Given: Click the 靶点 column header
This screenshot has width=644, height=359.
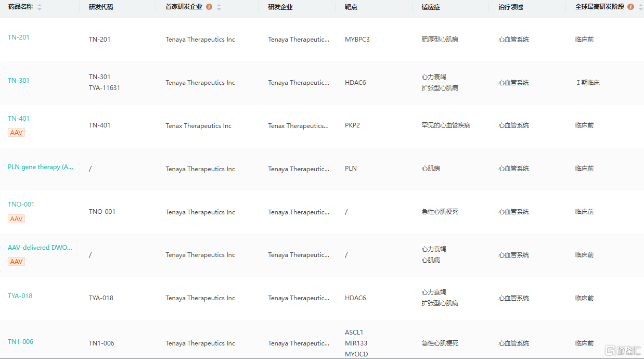Looking at the screenshot, I should tap(351, 7).
